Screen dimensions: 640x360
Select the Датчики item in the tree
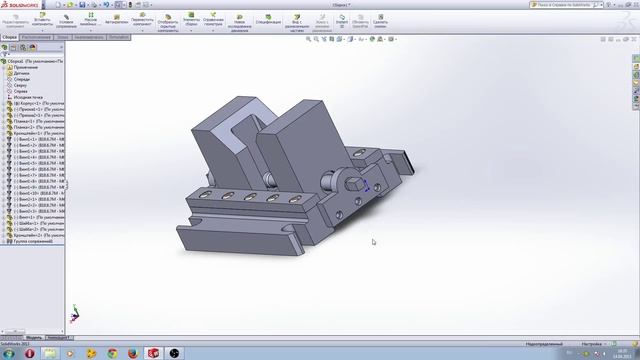22,73
